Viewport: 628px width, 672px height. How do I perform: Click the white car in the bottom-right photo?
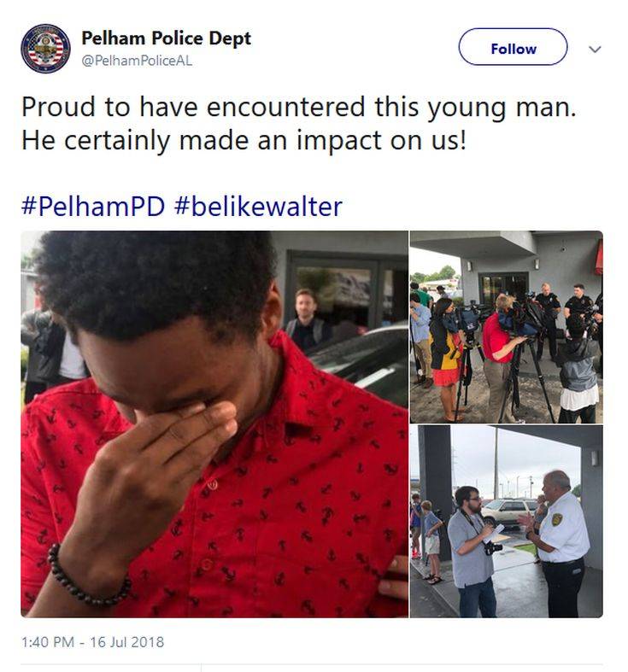(508, 511)
